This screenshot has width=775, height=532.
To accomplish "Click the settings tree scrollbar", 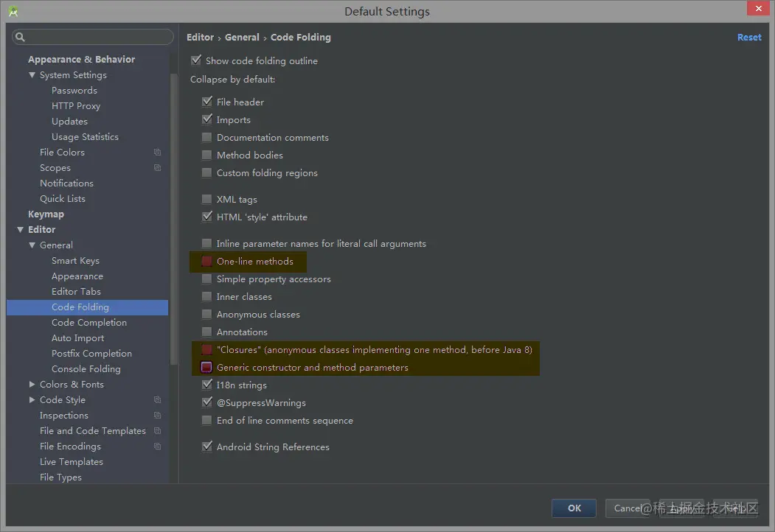I will 173,219.
